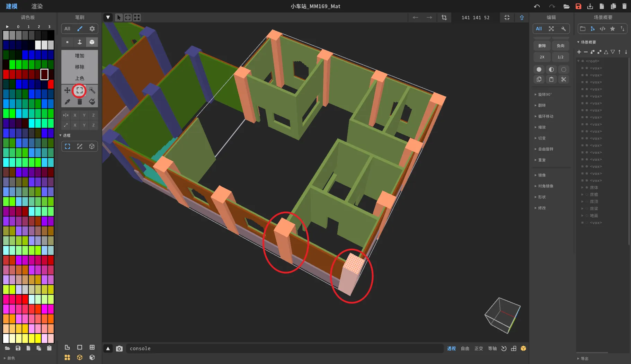The width and height of the screenshot is (631, 364).
Task: Click the crop model size icon
Action: click(444, 17)
